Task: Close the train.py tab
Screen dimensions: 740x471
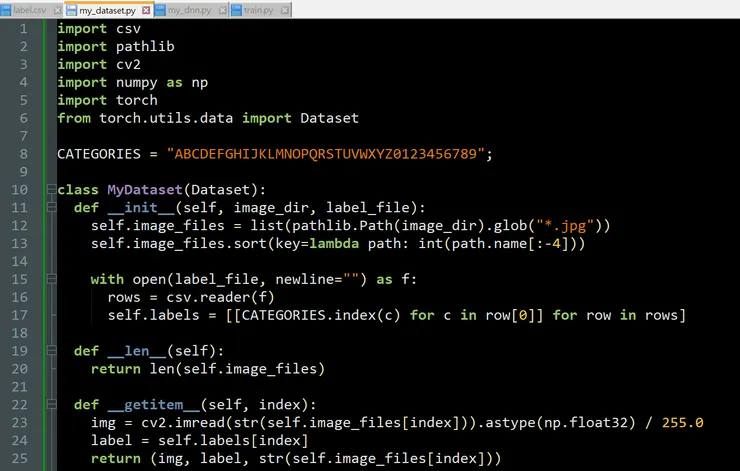Action: pyautogui.click(x=285, y=10)
